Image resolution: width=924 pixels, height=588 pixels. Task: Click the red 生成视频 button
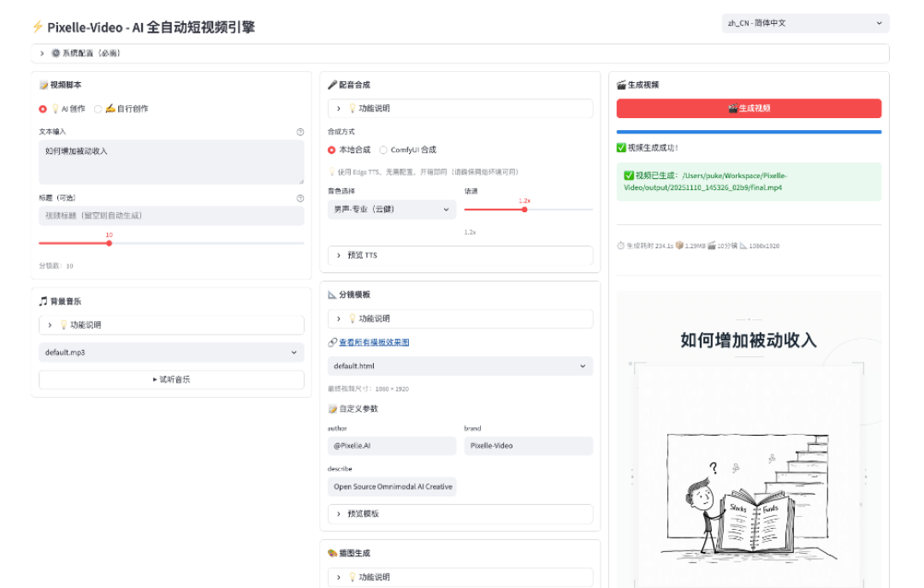click(749, 109)
